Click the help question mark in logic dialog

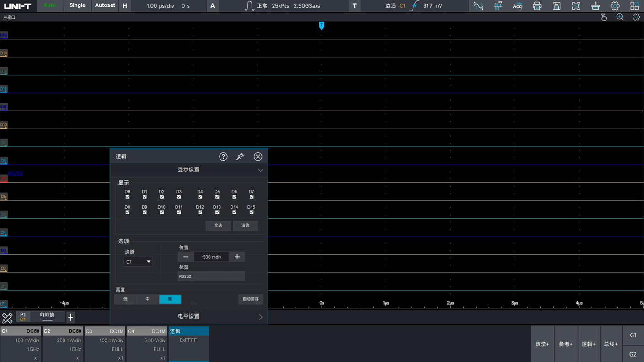click(223, 157)
